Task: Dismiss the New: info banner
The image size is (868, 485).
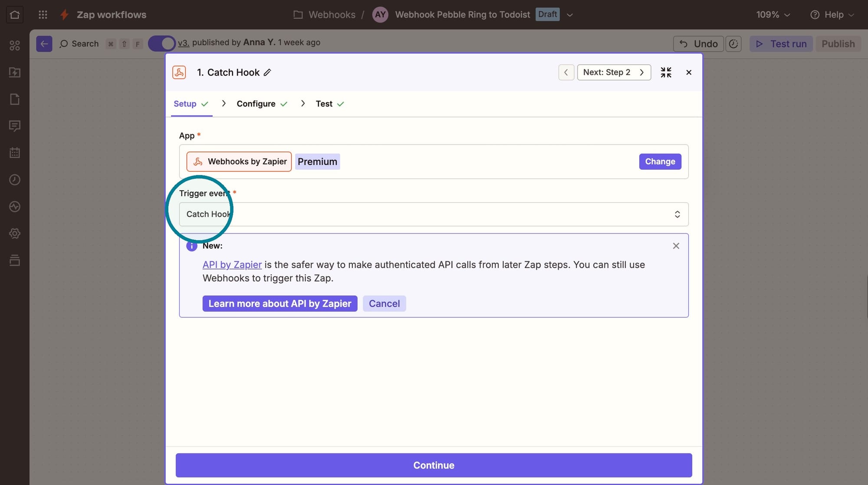Action: (x=676, y=246)
